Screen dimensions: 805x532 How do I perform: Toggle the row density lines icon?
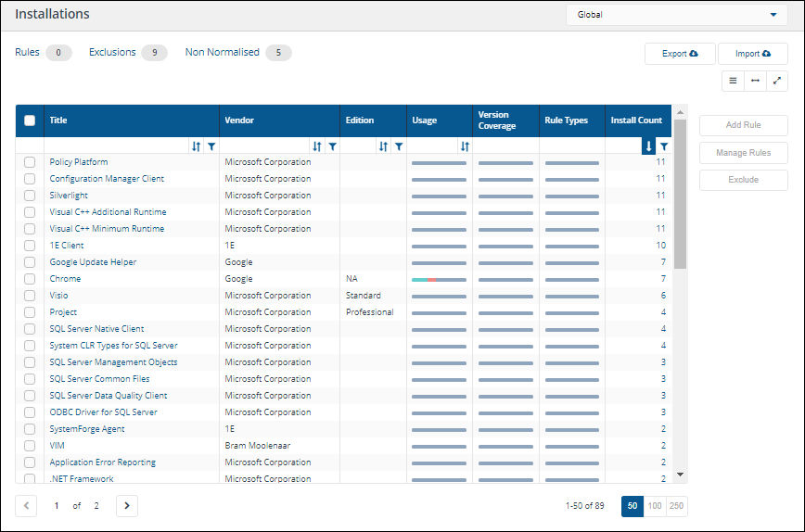[733, 81]
